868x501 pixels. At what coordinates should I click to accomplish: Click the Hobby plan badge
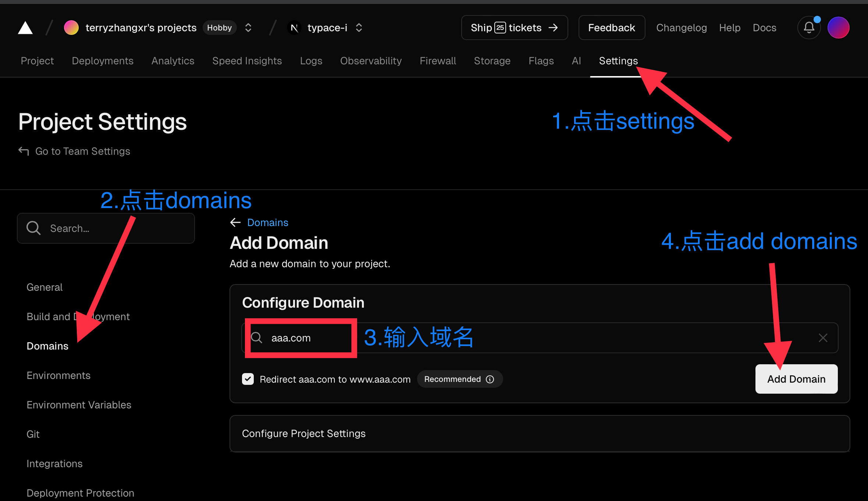point(219,28)
